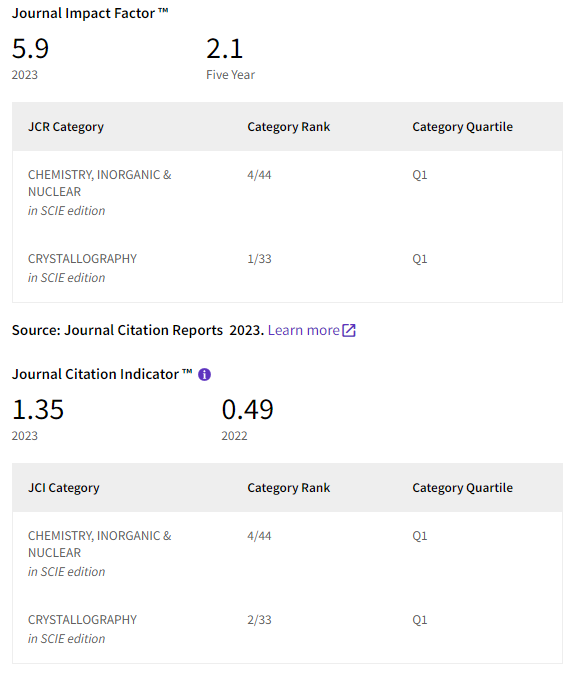Click the Category Quartile header in JCR table
The width and height of the screenshot is (578, 676).
click(x=462, y=127)
